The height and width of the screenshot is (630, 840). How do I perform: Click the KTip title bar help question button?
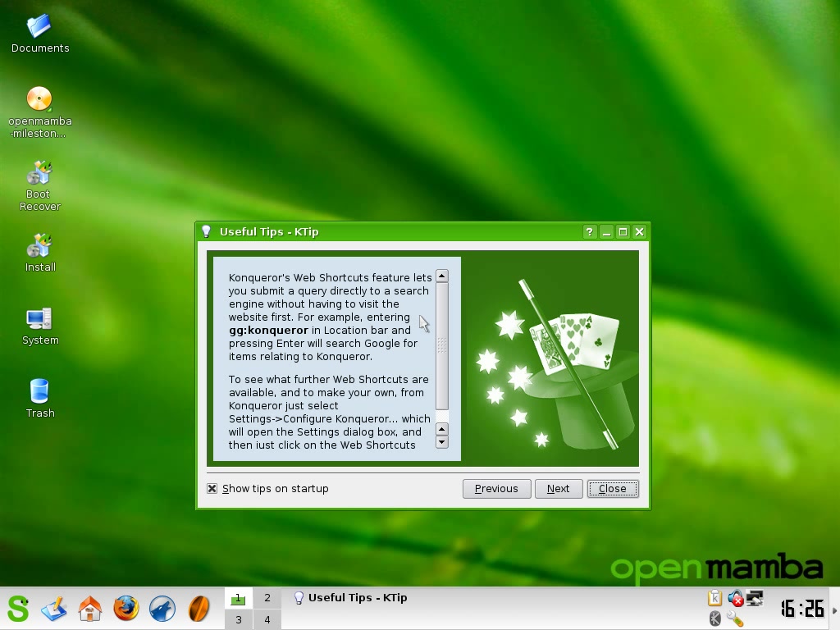pyautogui.click(x=589, y=231)
